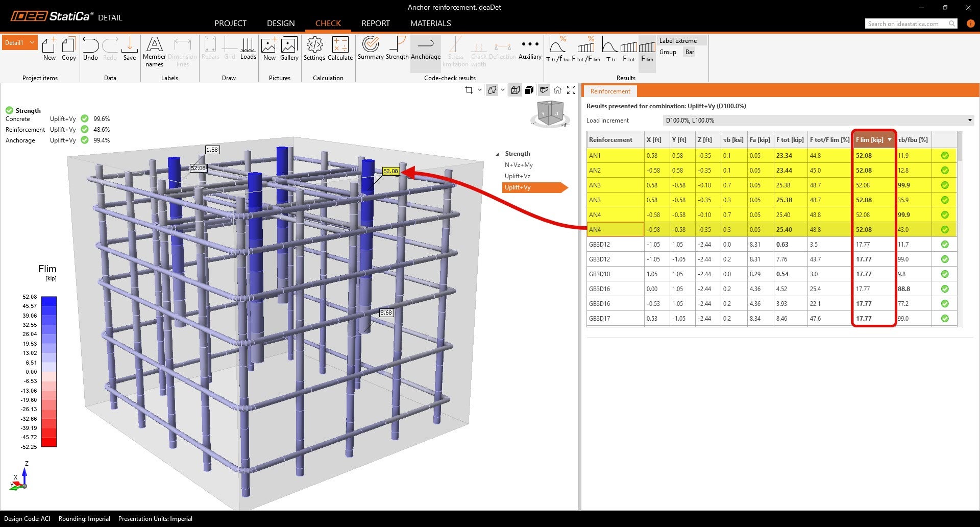Open the Load increment dropdown
This screenshot has width=980, height=527.
969,120
